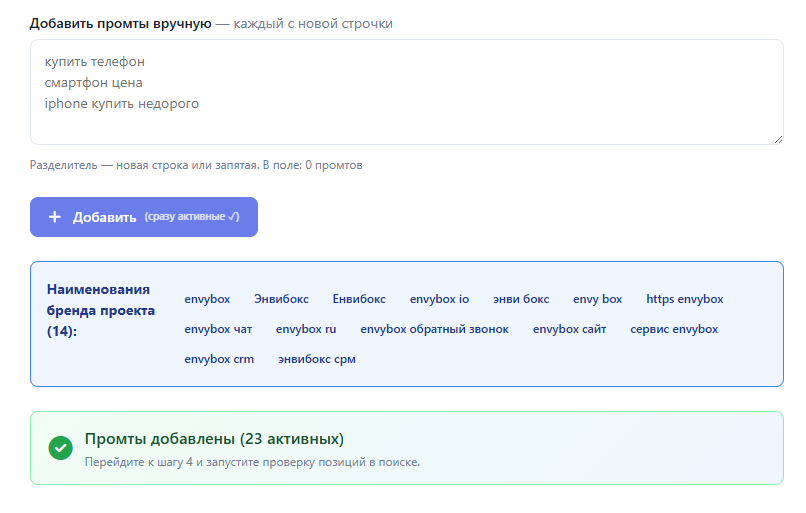Select the tag 'envybox обратный звонок'
Screen dimensions: 806x513
pos(434,329)
